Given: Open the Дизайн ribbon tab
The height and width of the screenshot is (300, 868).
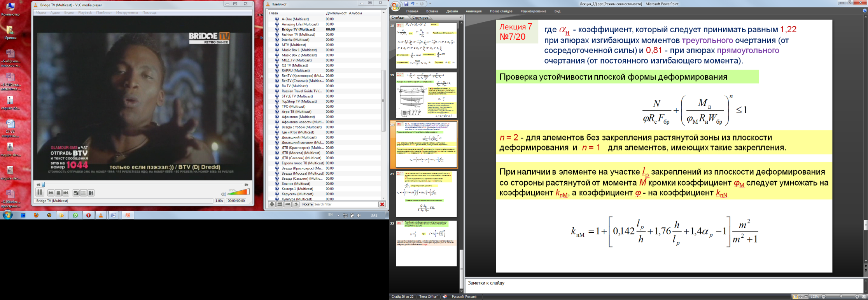Looking at the screenshot, I should [x=452, y=11].
